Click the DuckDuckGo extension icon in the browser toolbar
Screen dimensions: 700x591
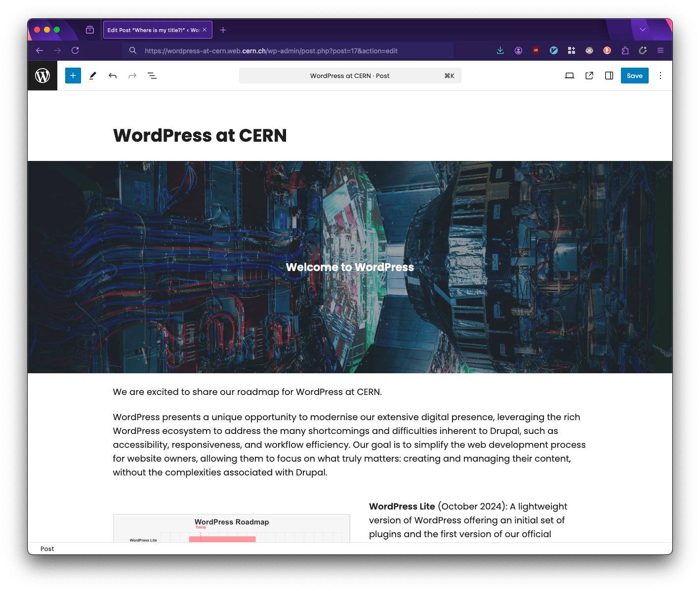pyautogui.click(x=607, y=50)
